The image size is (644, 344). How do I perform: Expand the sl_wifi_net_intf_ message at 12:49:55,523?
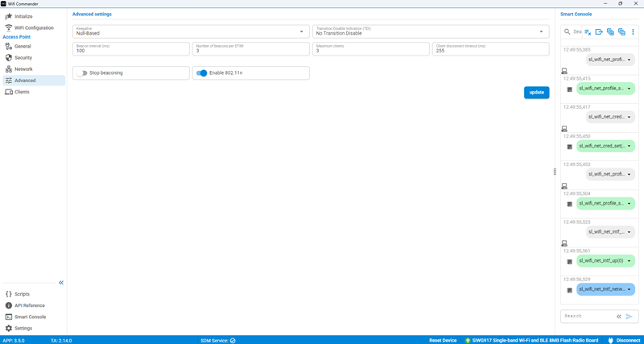click(x=630, y=232)
